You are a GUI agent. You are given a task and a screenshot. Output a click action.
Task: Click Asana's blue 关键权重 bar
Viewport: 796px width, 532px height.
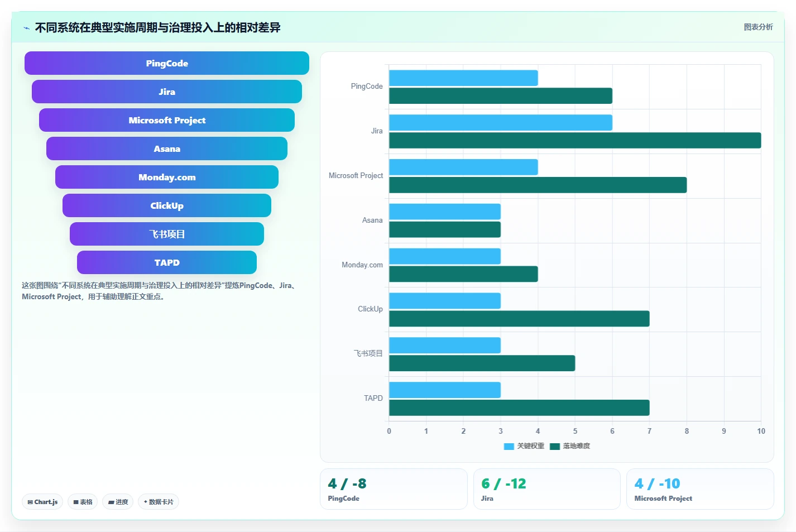pos(445,212)
